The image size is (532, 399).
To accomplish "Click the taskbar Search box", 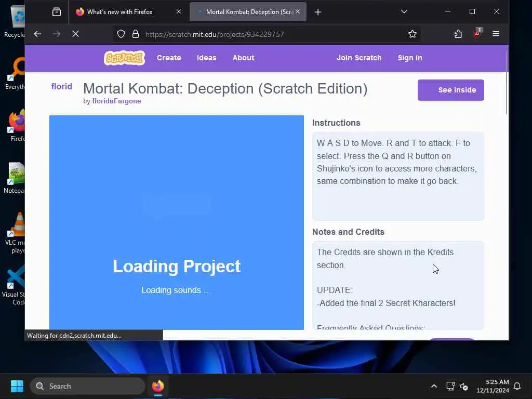I will click(87, 386).
